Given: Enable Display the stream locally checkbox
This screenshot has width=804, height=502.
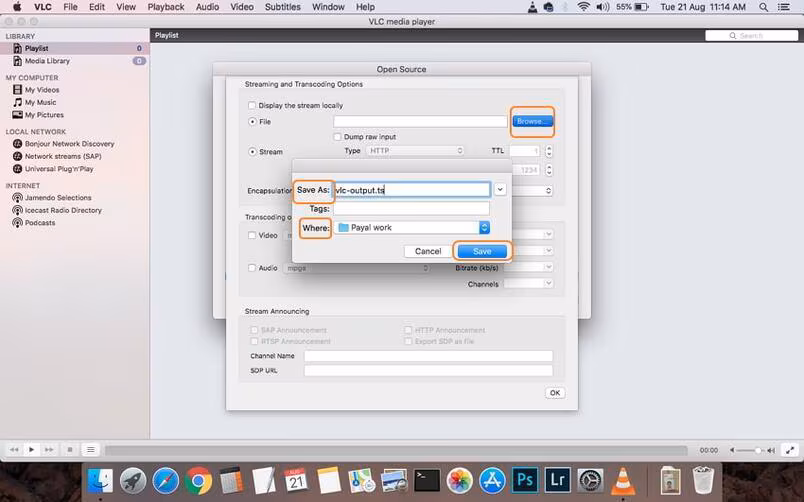Looking at the screenshot, I should (252, 105).
